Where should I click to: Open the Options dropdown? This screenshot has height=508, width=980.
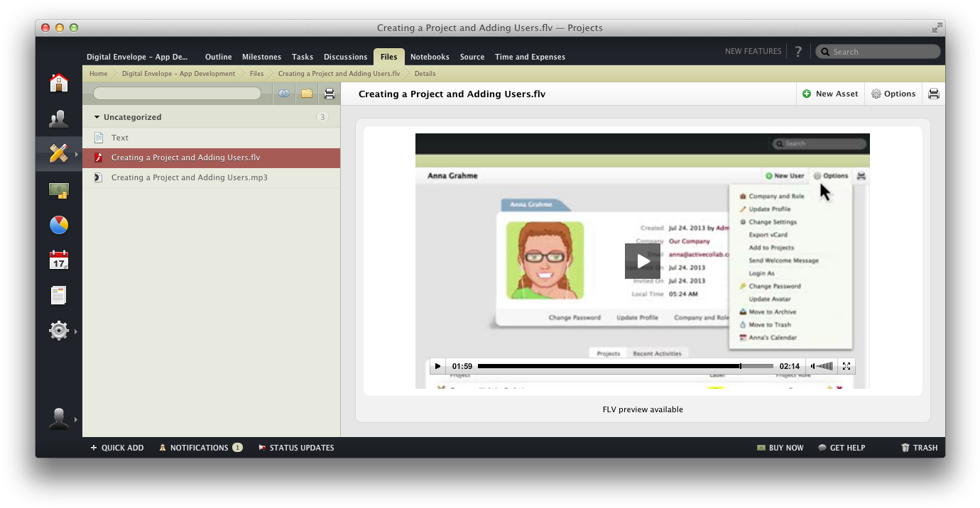tap(893, 94)
